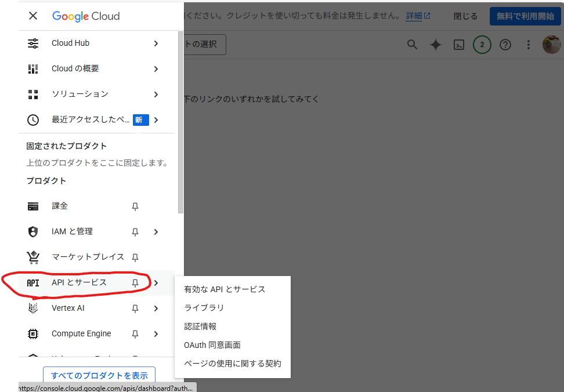The image size is (564, 392).
Task: Click the API icon
Action: 33,283
